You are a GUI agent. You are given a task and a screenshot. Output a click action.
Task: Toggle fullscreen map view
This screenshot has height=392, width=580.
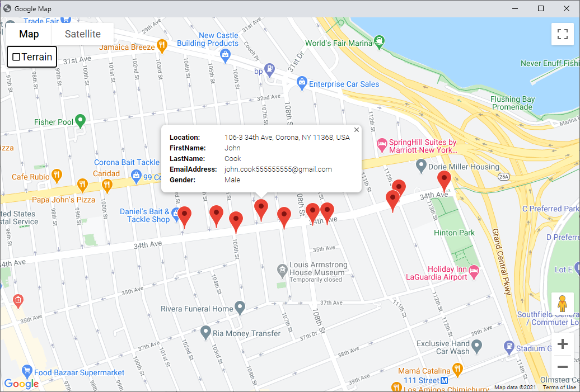coord(563,34)
